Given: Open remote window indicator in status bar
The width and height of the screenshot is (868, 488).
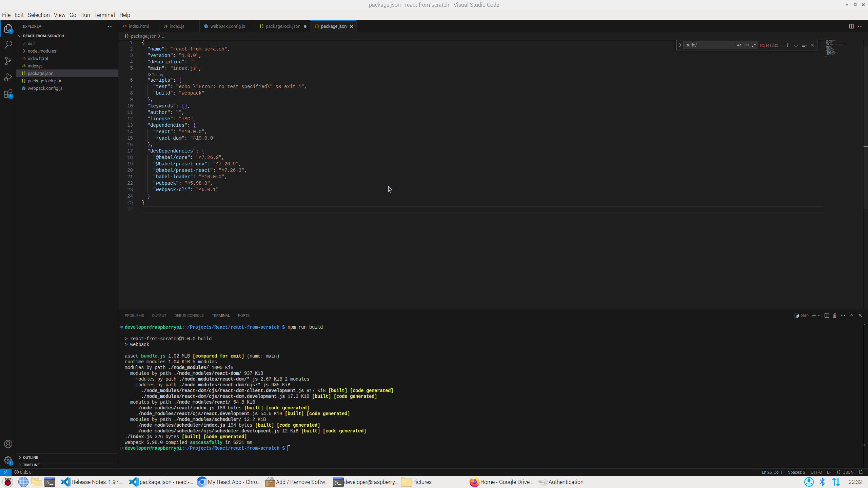Looking at the screenshot, I should click(x=6, y=472).
